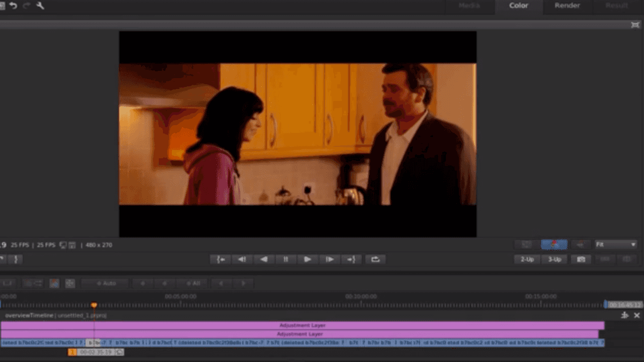Open the Result tab
This screenshot has width=644, height=362.
click(x=616, y=6)
